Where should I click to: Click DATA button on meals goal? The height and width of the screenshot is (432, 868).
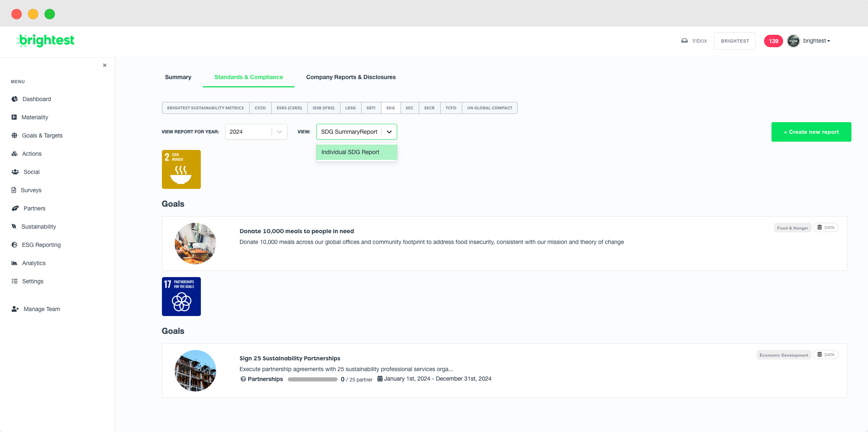tap(826, 227)
